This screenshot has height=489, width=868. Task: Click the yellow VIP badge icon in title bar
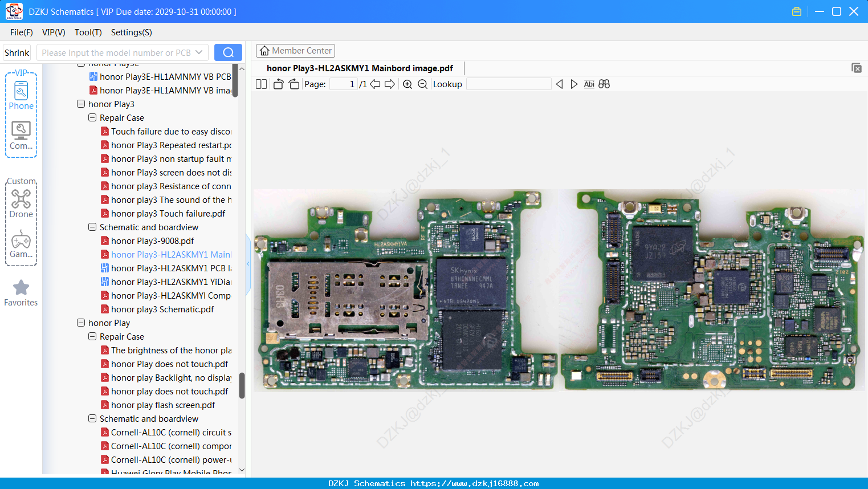797,11
